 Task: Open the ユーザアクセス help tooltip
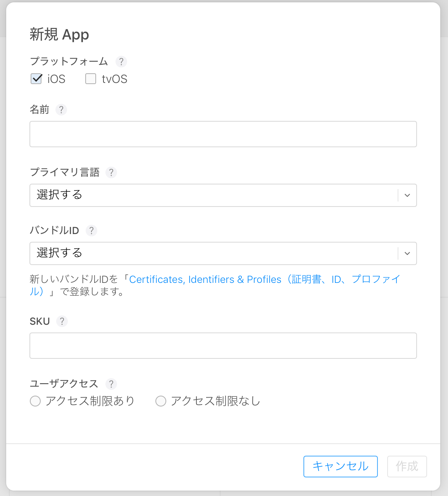[111, 384]
